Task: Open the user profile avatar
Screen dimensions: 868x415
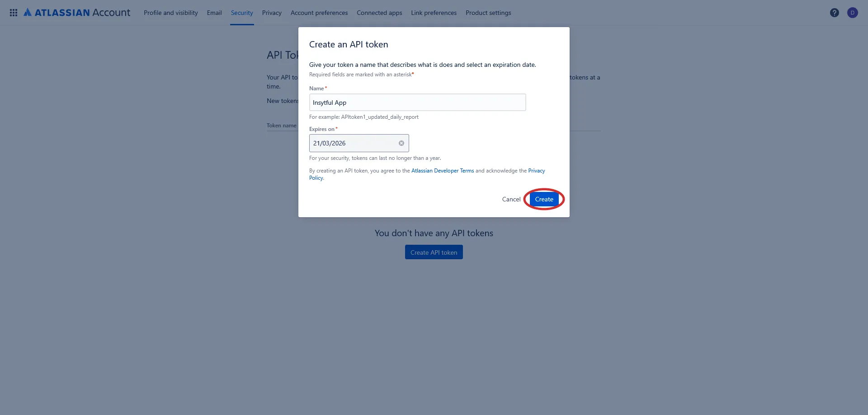Action: click(x=853, y=13)
